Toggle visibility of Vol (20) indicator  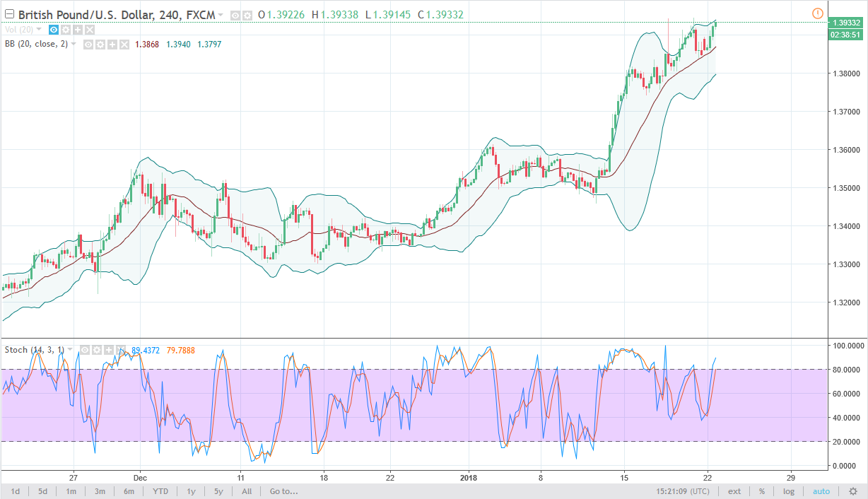click(x=54, y=30)
